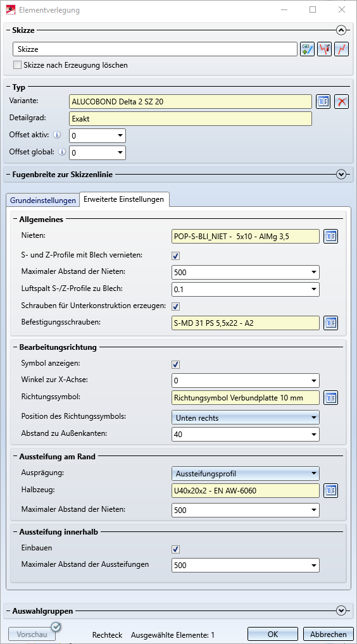This screenshot has height=644, width=357.
Task: Click the Variante field ALUCOBOND Delta 2 SZ 20
Action: 191,101
